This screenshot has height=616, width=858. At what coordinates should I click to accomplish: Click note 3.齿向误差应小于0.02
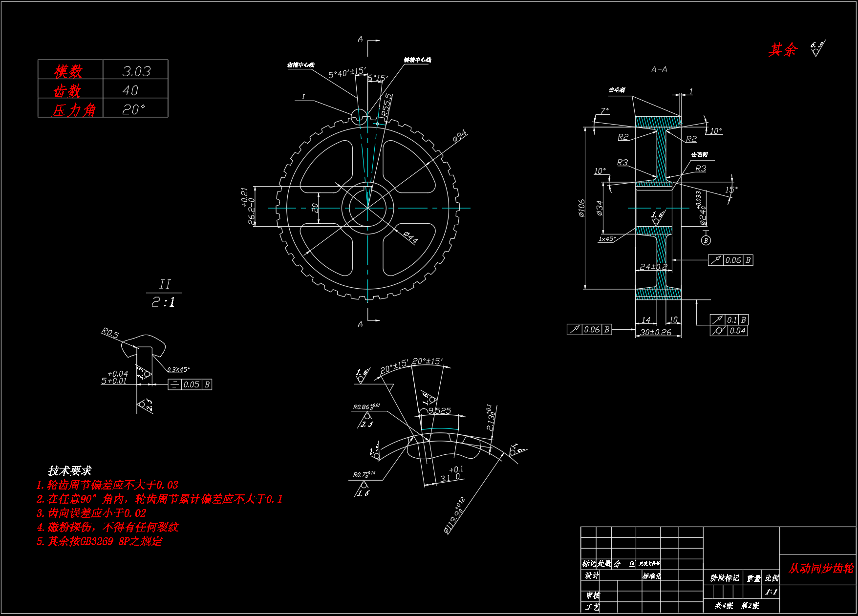(91, 513)
